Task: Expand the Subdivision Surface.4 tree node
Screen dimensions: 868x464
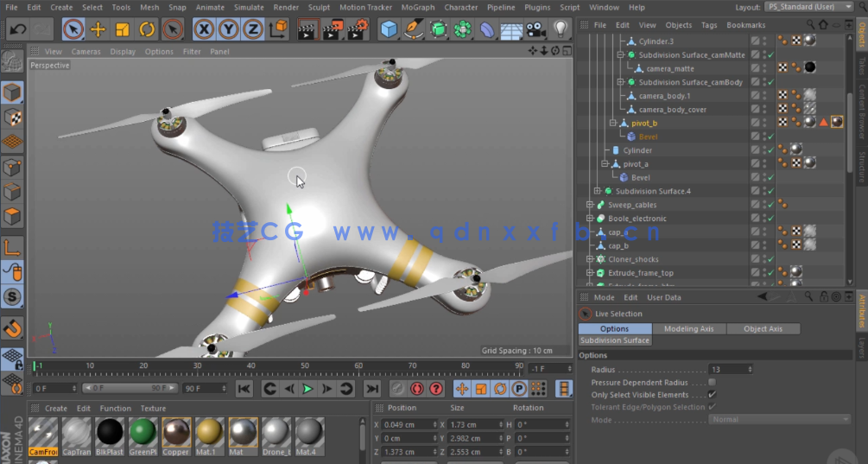Action: [x=597, y=191]
